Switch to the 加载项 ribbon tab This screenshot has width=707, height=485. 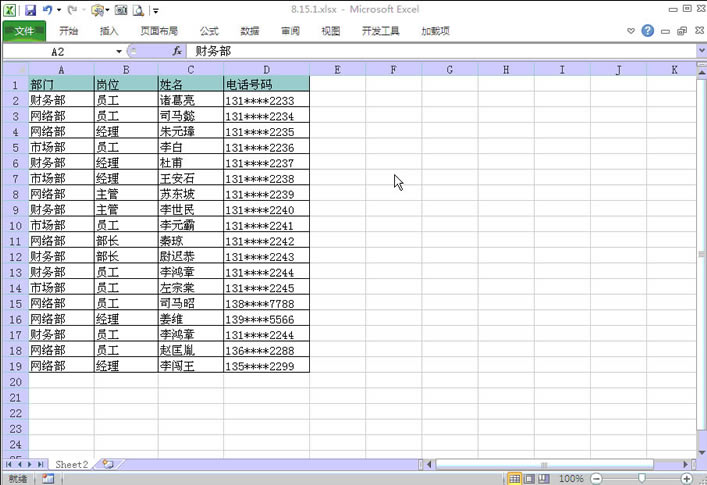click(x=436, y=31)
